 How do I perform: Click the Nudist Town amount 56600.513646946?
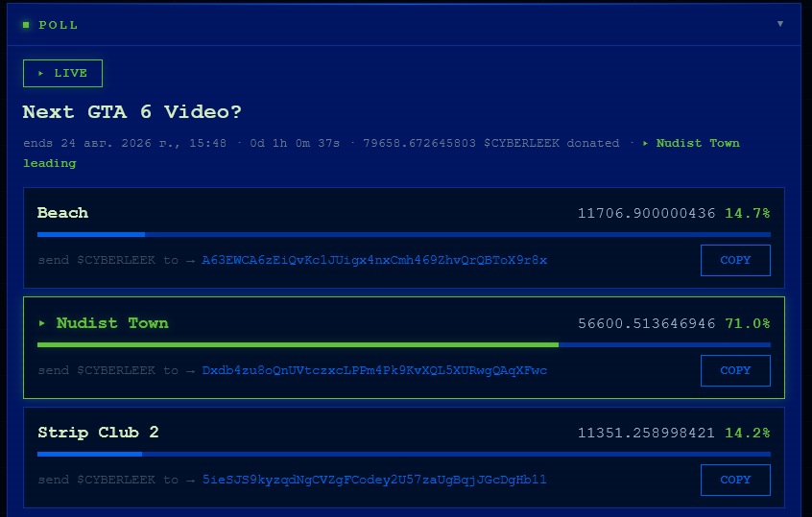646,323
